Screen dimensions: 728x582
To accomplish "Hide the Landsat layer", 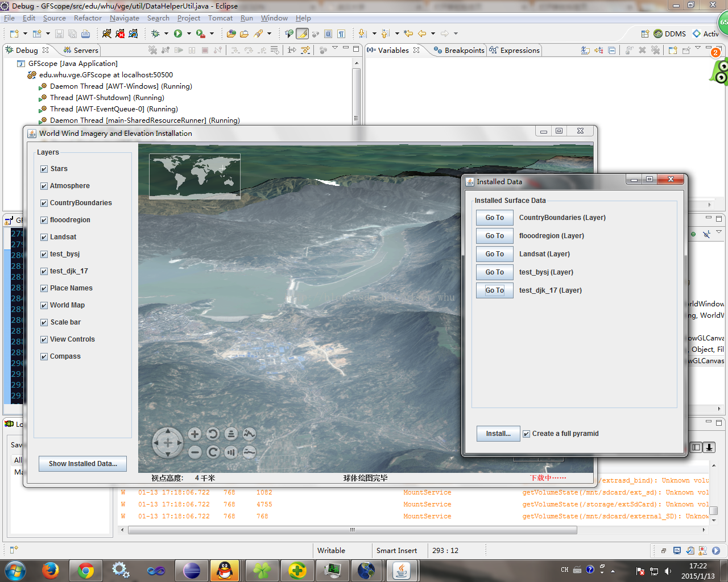I will point(44,237).
